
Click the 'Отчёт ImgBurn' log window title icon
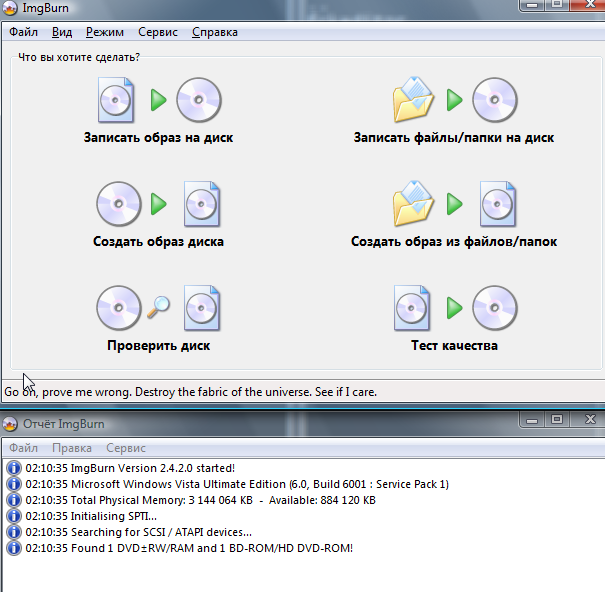tap(11, 422)
